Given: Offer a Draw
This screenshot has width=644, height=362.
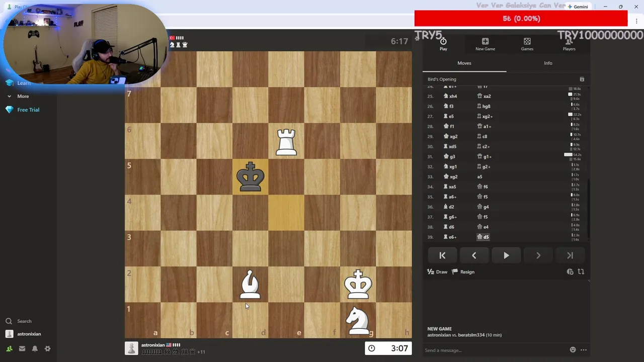Looking at the screenshot, I should tap(437, 272).
